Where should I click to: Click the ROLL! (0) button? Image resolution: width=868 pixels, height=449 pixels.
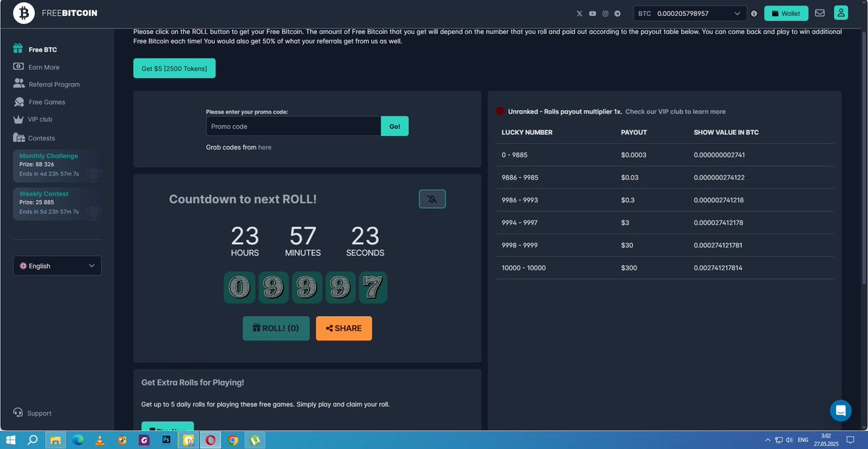point(276,328)
